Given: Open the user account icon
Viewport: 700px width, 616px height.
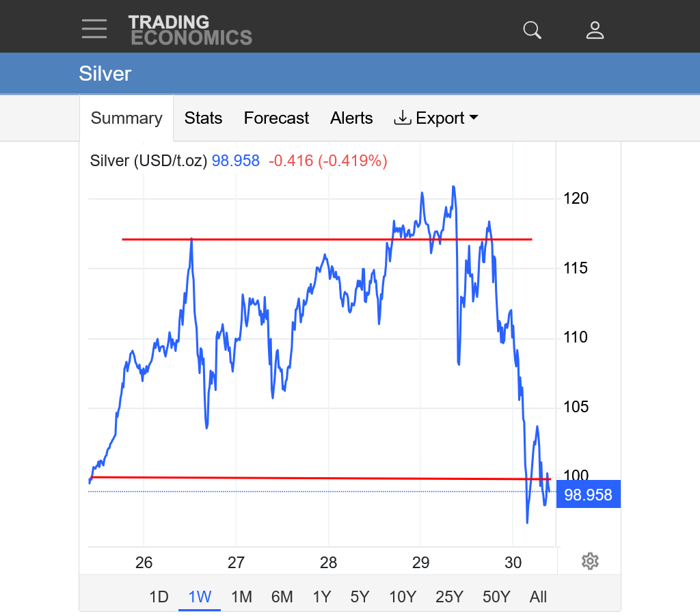Looking at the screenshot, I should click(x=595, y=29).
